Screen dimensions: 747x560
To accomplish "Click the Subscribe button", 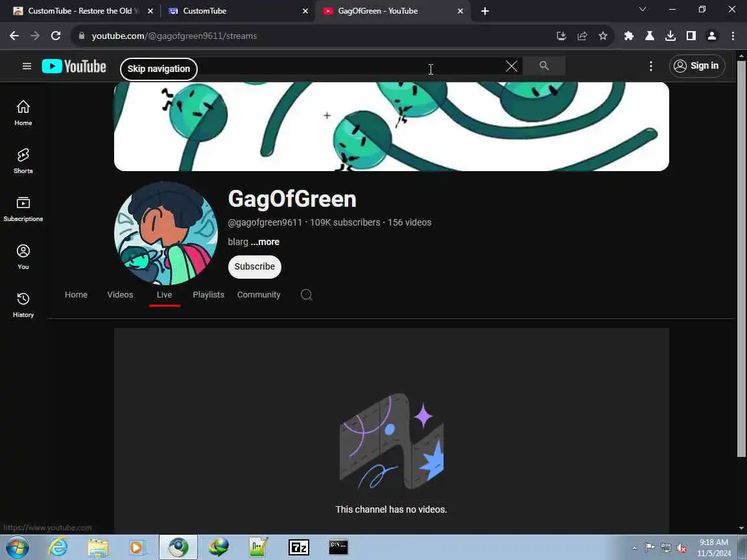I will pos(254,266).
